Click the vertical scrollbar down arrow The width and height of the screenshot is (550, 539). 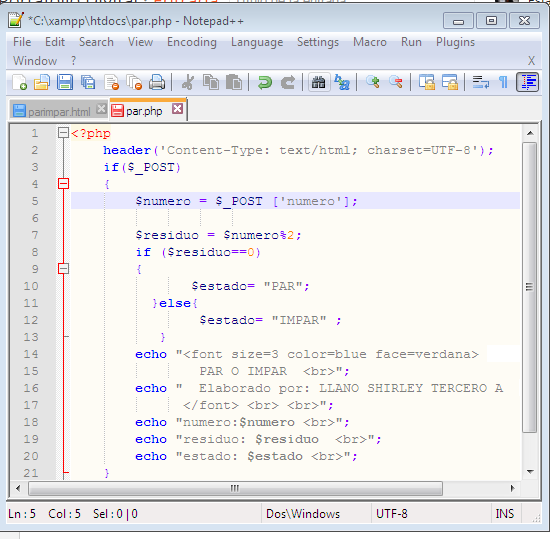tap(530, 472)
